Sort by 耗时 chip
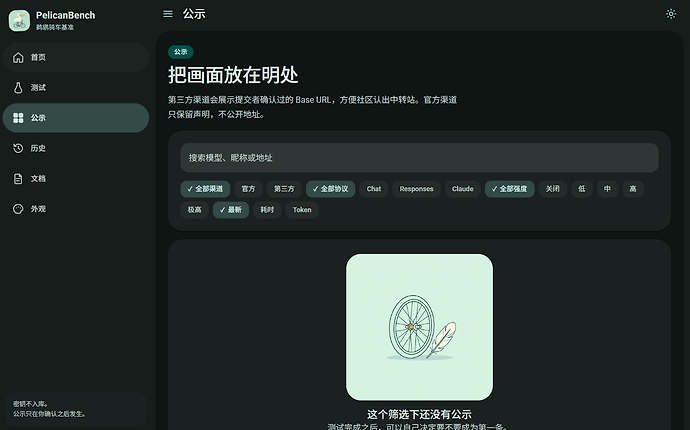690x430 pixels. 267,210
